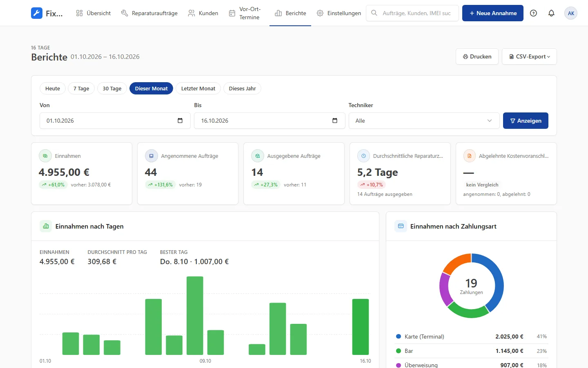Image resolution: width=588 pixels, height=368 pixels.
Task: Select the Letzter Monat range chip
Action: pos(198,88)
